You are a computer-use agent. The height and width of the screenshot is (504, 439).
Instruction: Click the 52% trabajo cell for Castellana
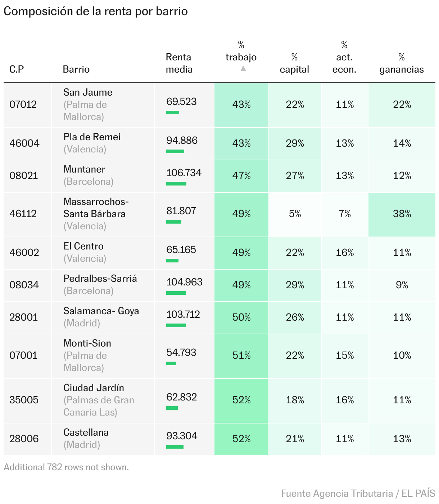coord(241,439)
